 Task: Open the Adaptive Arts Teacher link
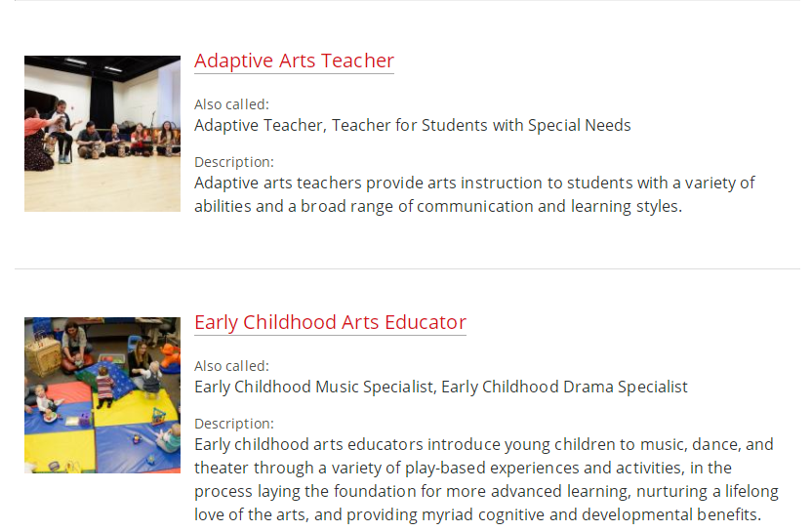click(x=294, y=61)
